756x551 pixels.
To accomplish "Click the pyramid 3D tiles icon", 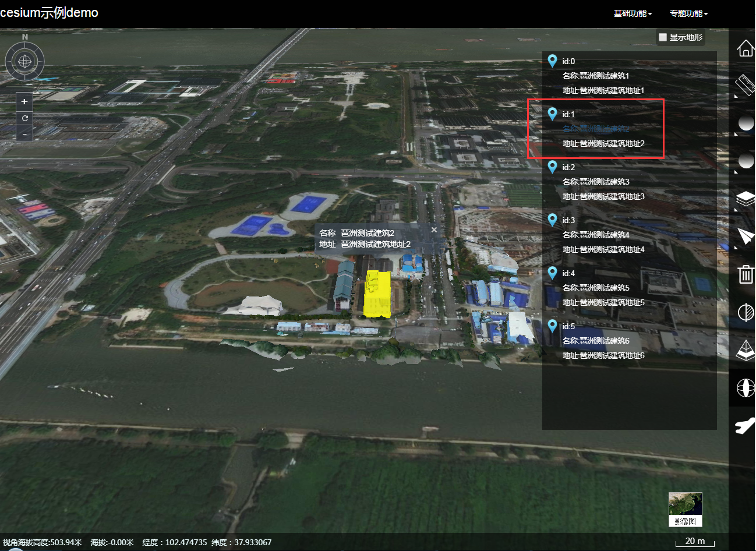I will point(746,351).
